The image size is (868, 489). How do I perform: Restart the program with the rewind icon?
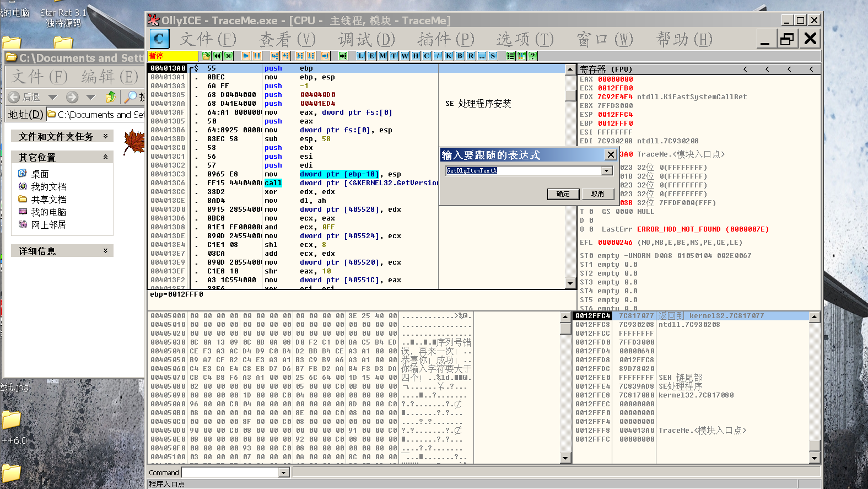coord(217,56)
